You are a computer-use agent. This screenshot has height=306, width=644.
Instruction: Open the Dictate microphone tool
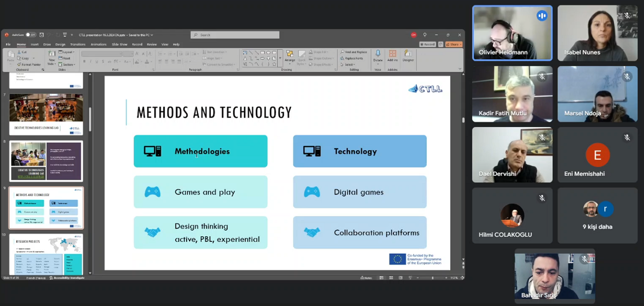pyautogui.click(x=378, y=55)
